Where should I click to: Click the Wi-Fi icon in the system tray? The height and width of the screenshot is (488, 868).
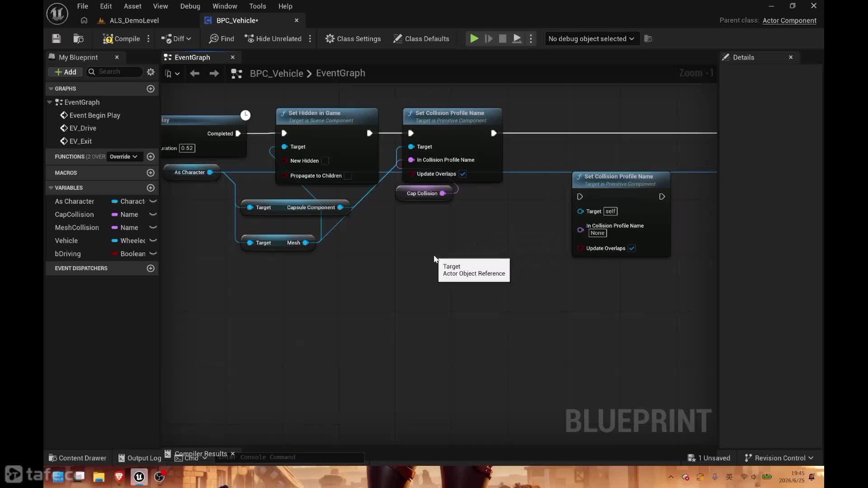pos(744,477)
